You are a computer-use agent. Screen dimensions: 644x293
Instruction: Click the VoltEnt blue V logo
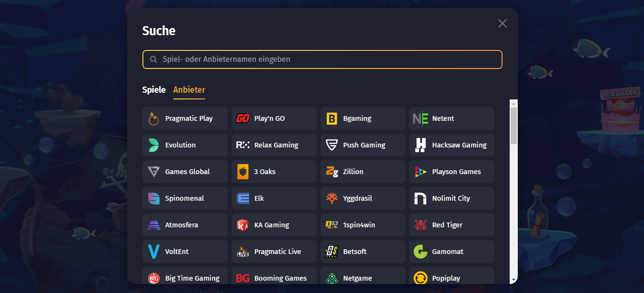(x=154, y=252)
